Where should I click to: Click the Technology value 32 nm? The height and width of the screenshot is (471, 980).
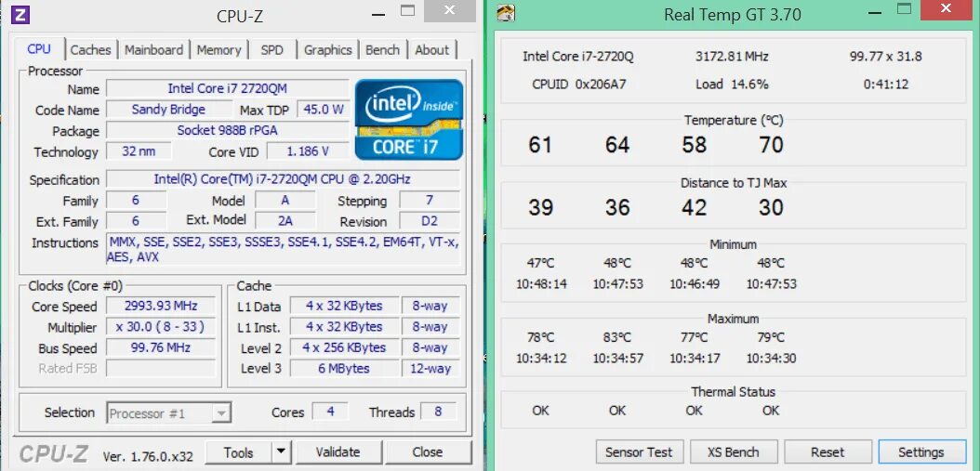pos(139,150)
